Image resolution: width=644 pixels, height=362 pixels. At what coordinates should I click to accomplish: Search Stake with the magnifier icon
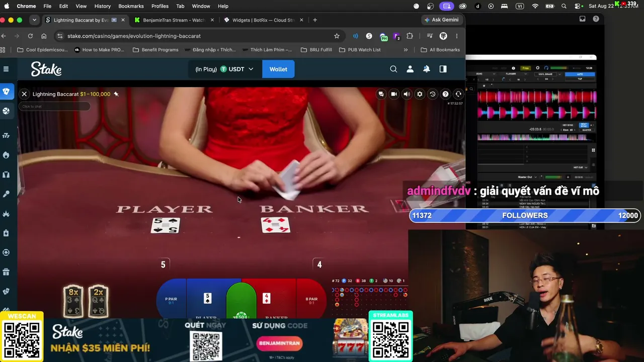(393, 69)
